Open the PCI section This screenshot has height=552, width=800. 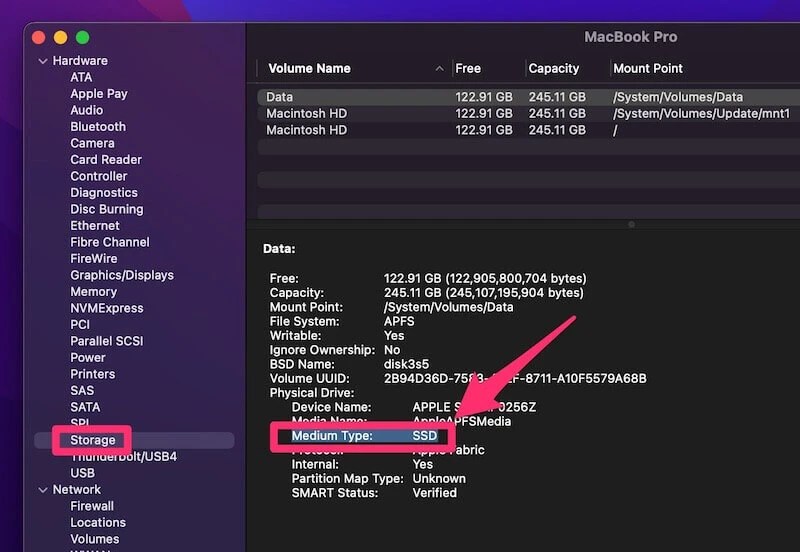[80, 324]
